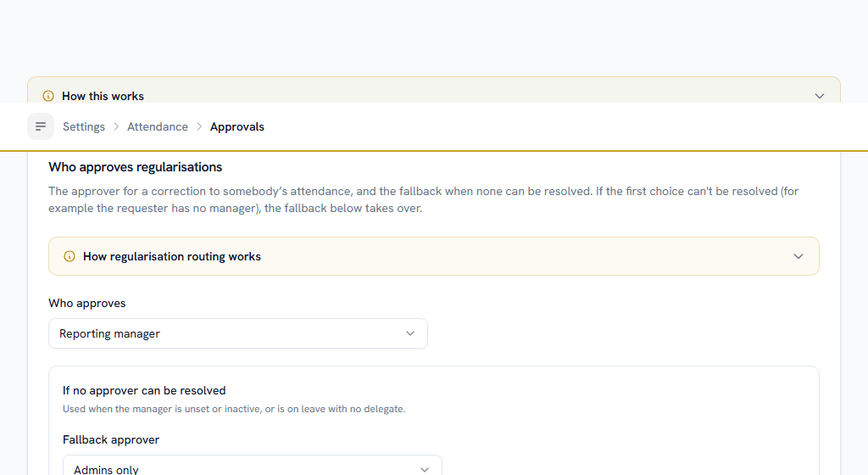Click the info icon beside How this works

click(x=48, y=97)
